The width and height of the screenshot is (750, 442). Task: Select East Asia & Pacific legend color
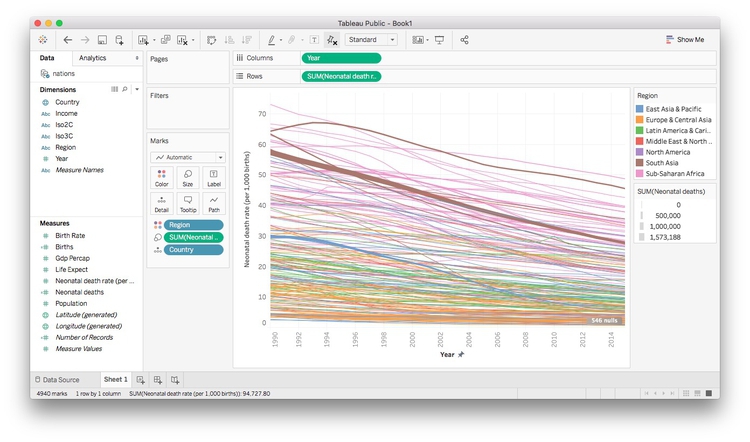[x=640, y=109]
